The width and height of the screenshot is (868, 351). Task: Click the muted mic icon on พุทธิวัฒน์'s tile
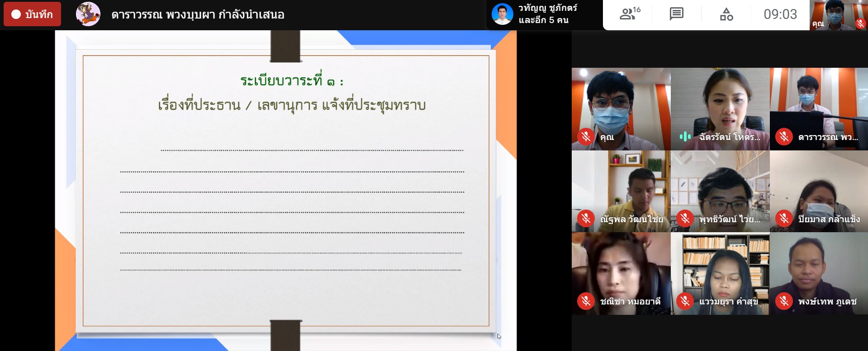pos(685,219)
